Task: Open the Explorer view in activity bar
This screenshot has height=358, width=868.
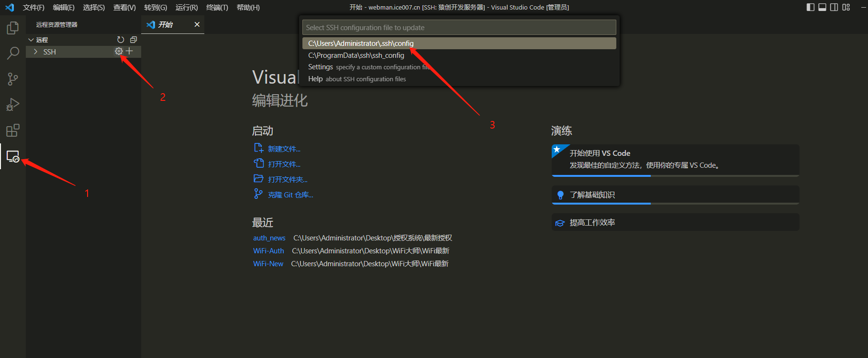Action: pos(13,28)
